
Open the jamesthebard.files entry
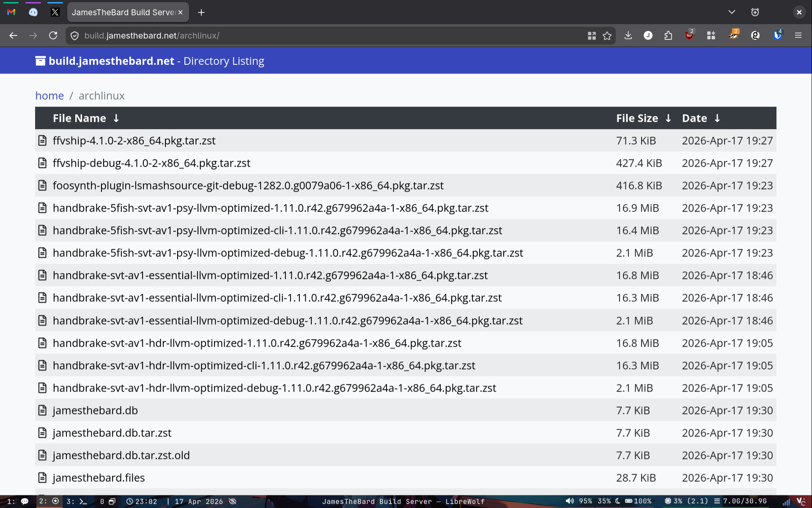[x=99, y=478]
